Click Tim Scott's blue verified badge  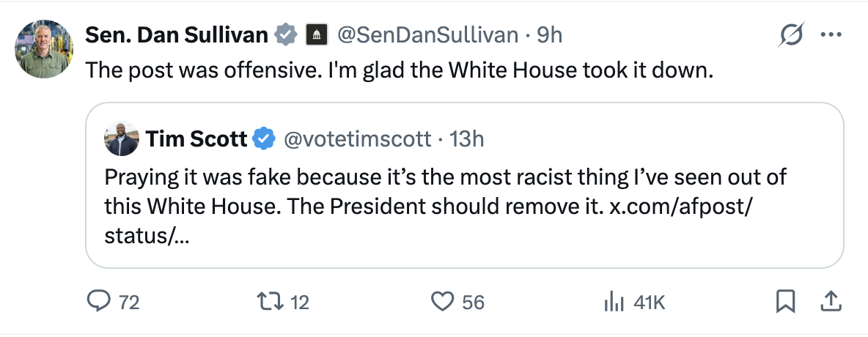[x=263, y=138]
